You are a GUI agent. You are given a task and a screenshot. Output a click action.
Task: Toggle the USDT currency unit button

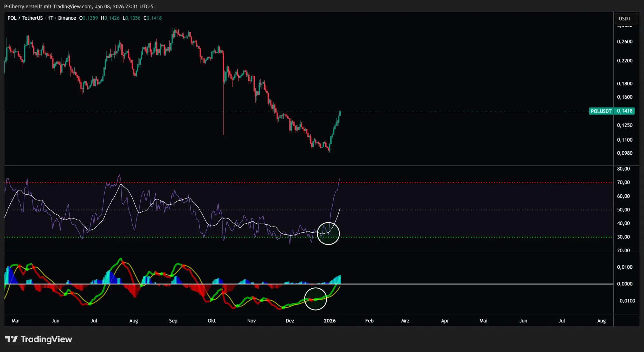625,18
